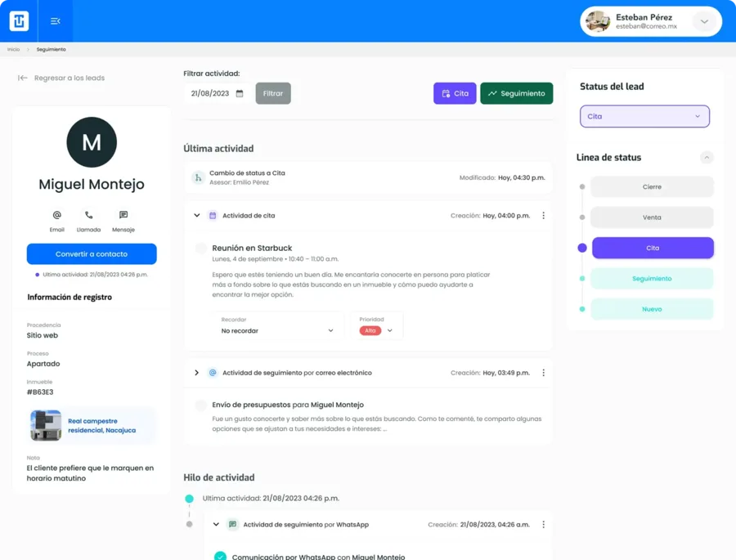This screenshot has width=736, height=560.
Task: Open the Status del lead dropdown showing Cita
Action: pos(644,115)
